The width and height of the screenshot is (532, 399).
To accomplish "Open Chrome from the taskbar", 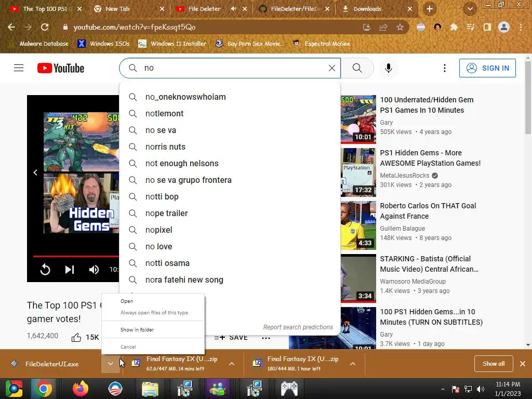I will (44, 389).
